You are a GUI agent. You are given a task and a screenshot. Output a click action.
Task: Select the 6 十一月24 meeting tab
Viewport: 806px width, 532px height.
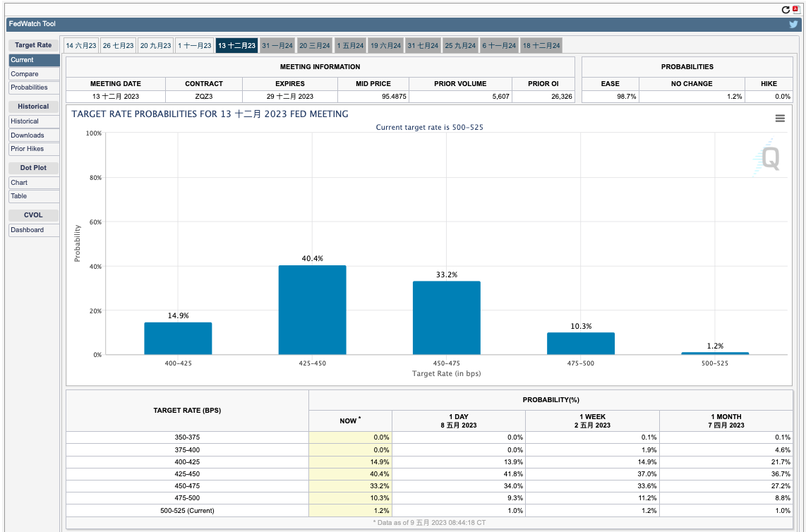pos(499,46)
